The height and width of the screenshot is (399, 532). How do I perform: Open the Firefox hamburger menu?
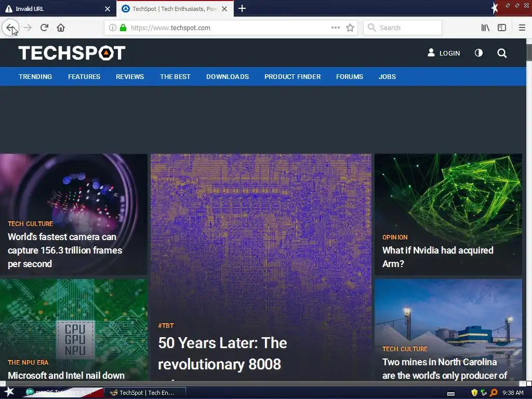point(522,28)
